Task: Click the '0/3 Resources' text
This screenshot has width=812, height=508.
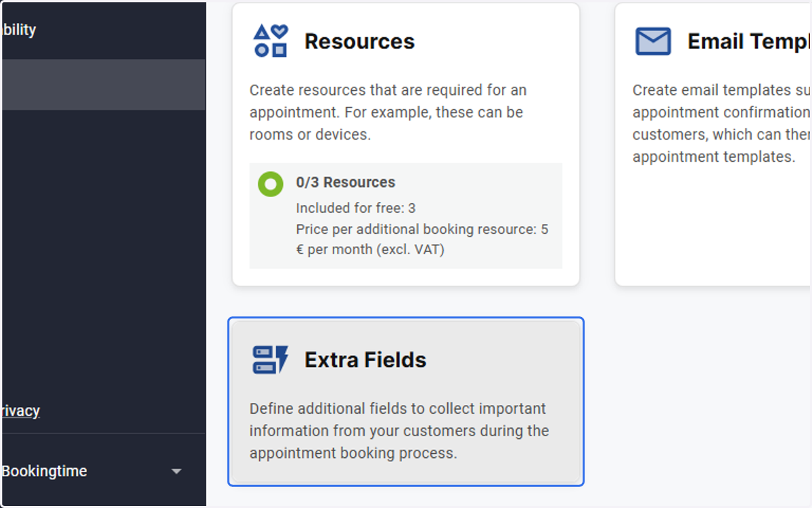Action: pyautogui.click(x=346, y=182)
